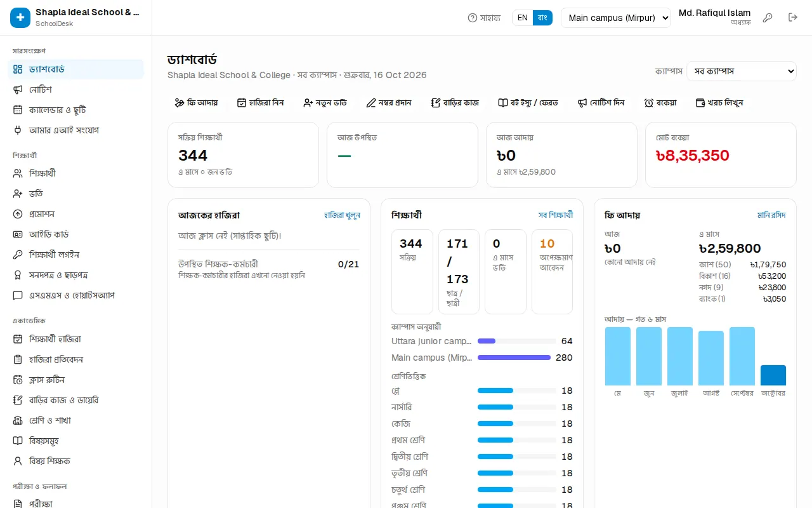
Task: Open the বকেয়া quick action
Action: [660, 103]
